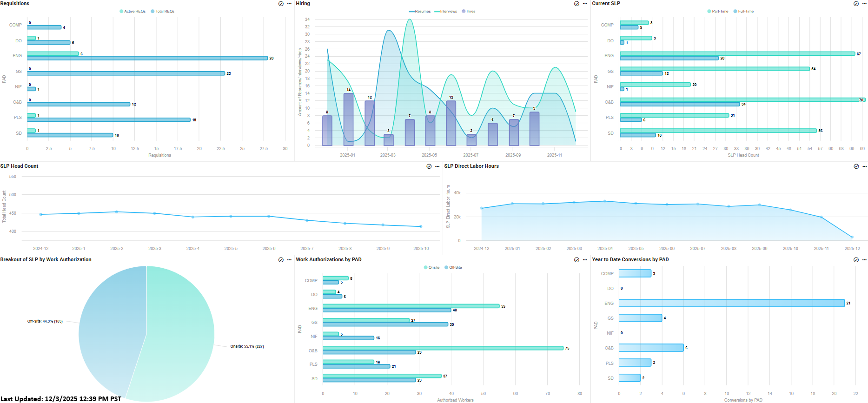The height and width of the screenshot is (403, 868).
Task: Click the SLP Direct Labor Hours checkmark icon
Action: tap(856, 166)
